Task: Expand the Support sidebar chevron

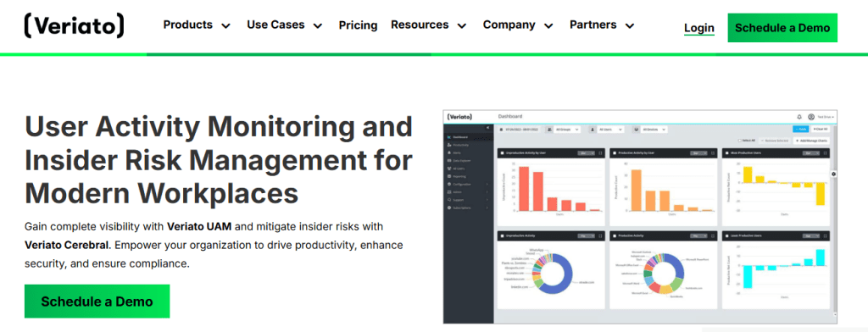Action: pos(487,200)
